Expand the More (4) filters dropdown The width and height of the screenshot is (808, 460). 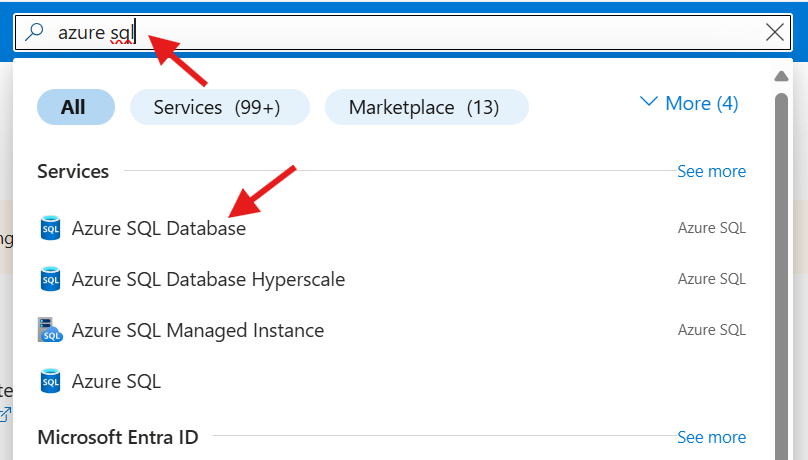point(689,103)
